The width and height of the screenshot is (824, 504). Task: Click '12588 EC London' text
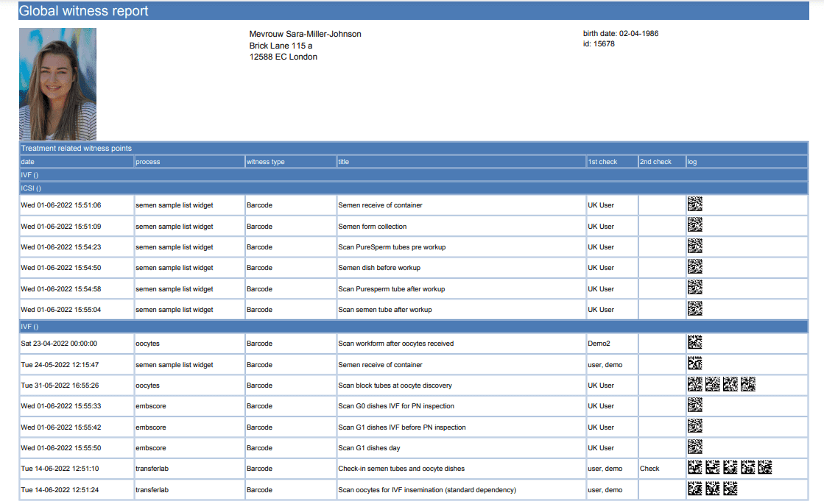[284, 57]
